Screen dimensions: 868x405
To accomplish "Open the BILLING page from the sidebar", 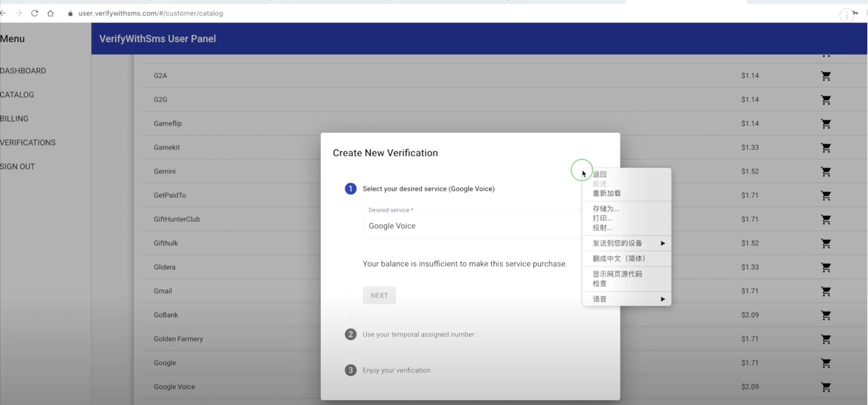I will click(x=14, y=119).
